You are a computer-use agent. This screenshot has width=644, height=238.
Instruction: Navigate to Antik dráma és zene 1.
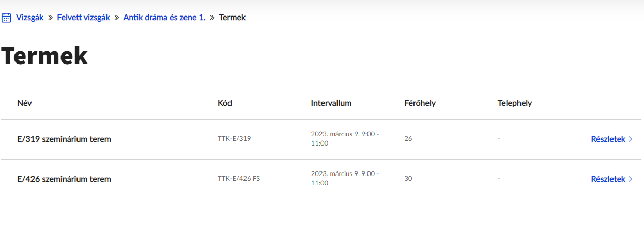164,18
